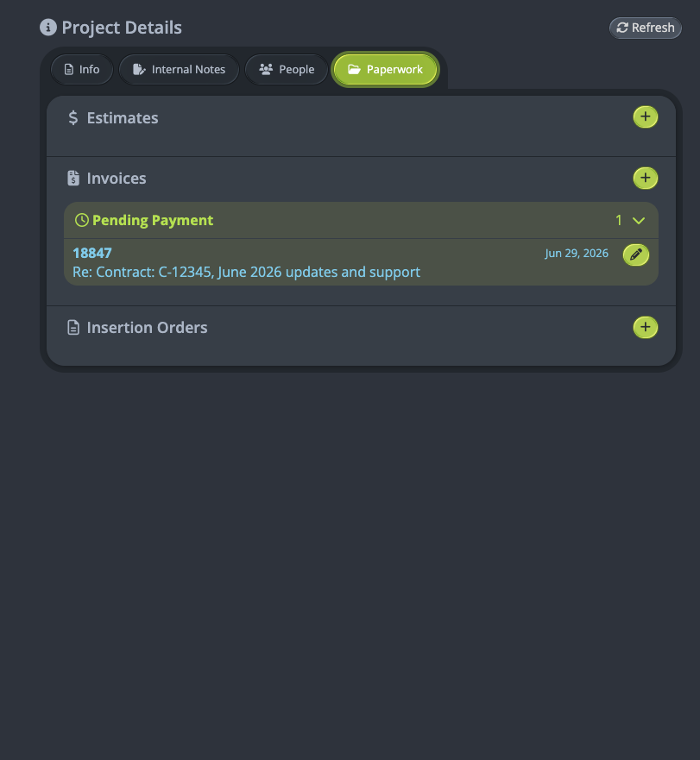Click the Insertion Orders section heading
The width and height of the screenshot is (700, 760).
147,328
